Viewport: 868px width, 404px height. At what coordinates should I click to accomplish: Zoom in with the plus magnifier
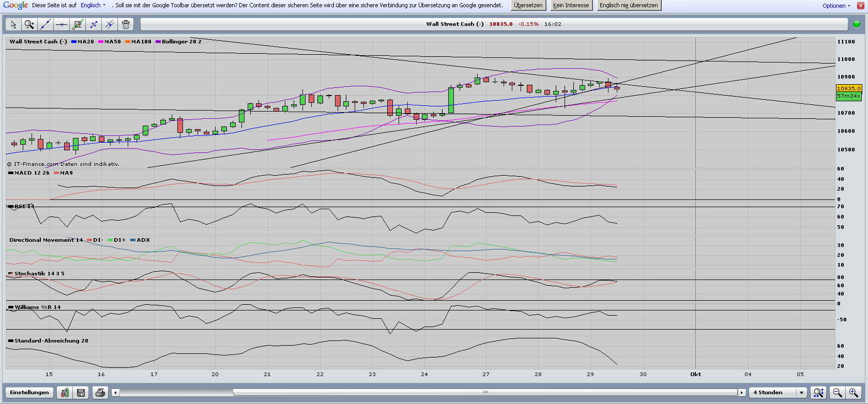coord(853,393)
